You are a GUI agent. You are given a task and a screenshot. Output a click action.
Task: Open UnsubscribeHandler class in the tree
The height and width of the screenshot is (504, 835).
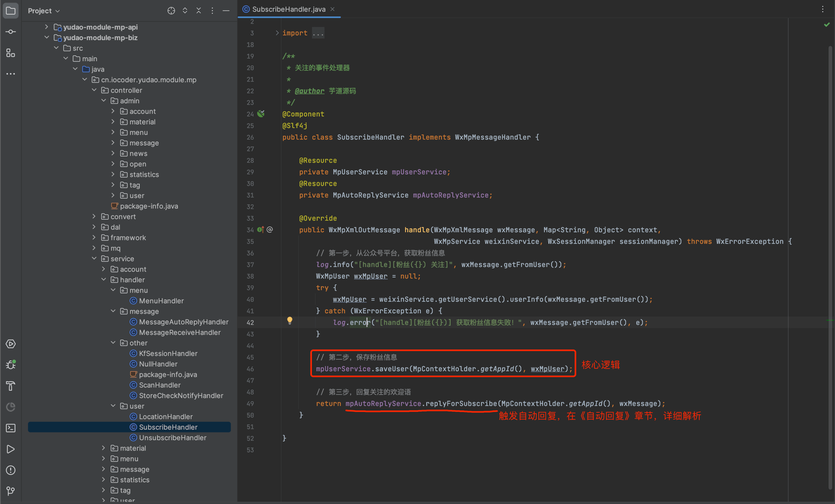[x=172, y=438]
